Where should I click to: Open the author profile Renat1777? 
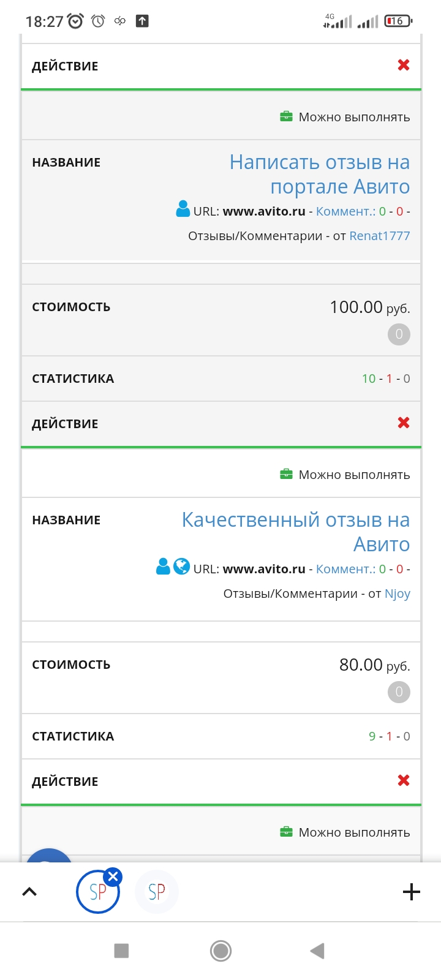tap(380, 236)
